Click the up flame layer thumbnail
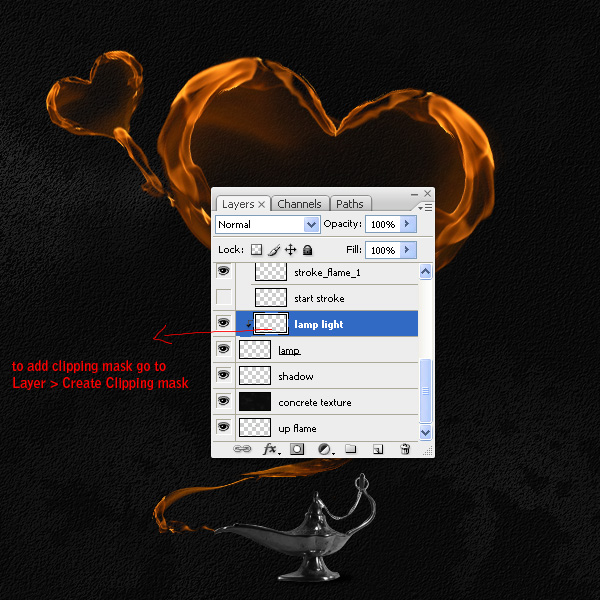 255,427
